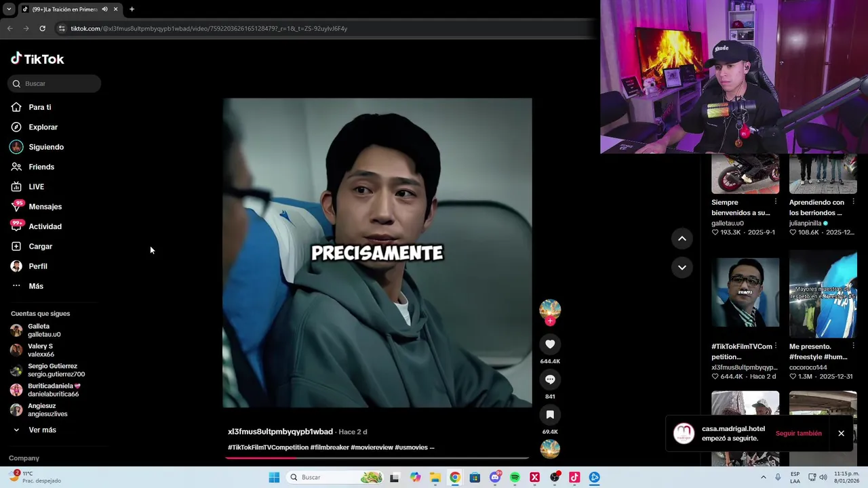868x488 pixels.
Task: Click the browser address bar URL
Action: pos(209,28)
